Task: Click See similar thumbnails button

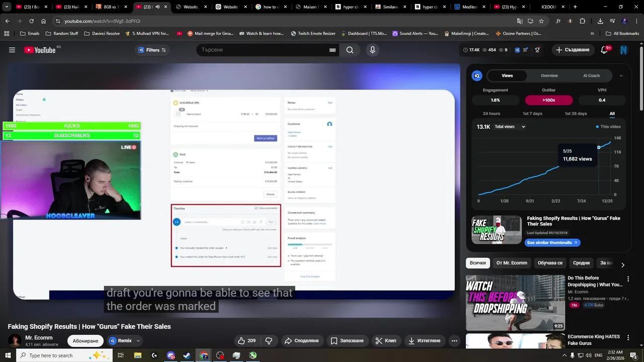Action: click(x=552, y=242)
